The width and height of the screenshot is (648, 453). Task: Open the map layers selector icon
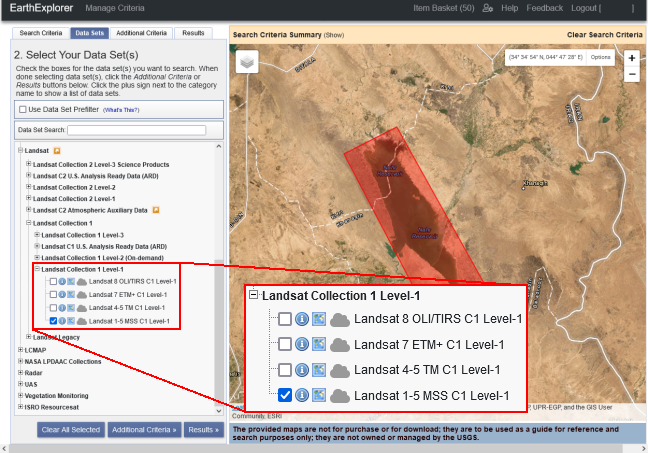[247, 60]
